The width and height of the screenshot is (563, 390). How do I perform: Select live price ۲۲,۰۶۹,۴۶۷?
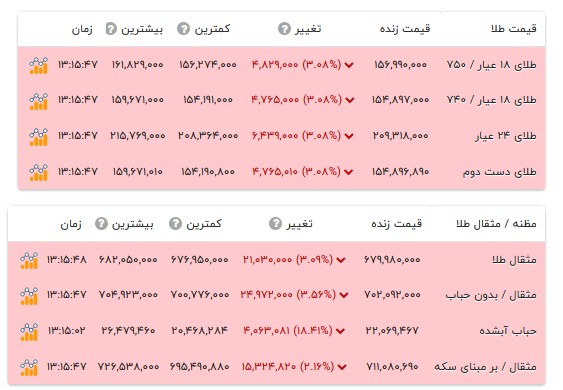click(x=392, y=330)
